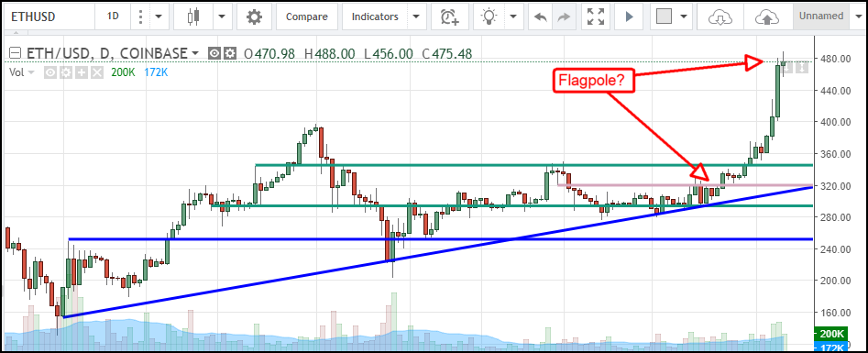The image size is (868, 353).
Task: Expand chart style dropdown arrow
Action: 222,17
